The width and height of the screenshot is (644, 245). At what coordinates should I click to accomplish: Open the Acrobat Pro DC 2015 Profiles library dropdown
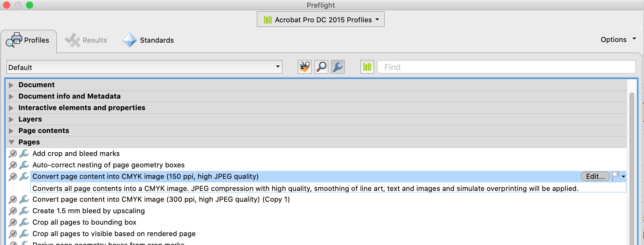pyautogui.click(x=321, y=19)
